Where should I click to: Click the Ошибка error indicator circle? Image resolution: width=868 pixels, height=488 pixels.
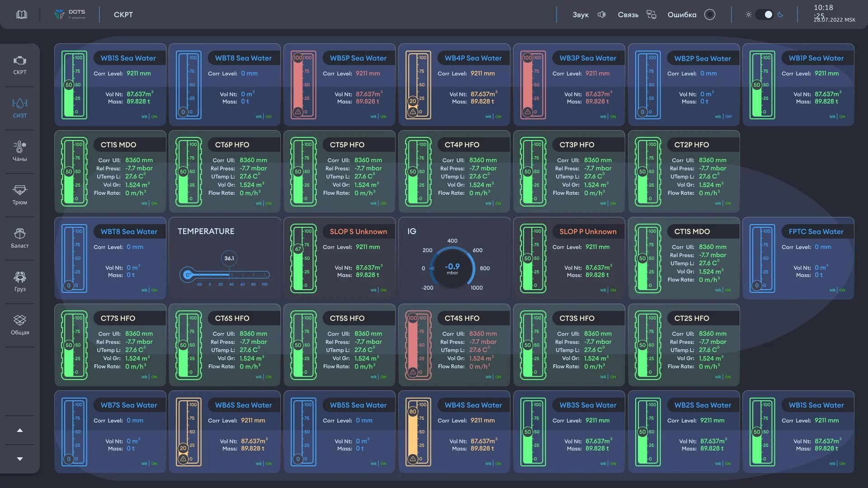710,14
